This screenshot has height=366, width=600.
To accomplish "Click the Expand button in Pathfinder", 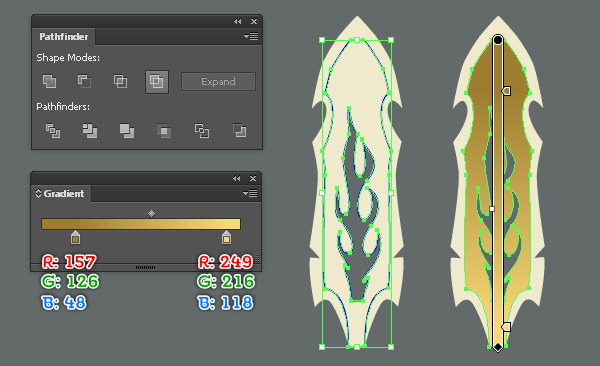I will coord(218,82).
